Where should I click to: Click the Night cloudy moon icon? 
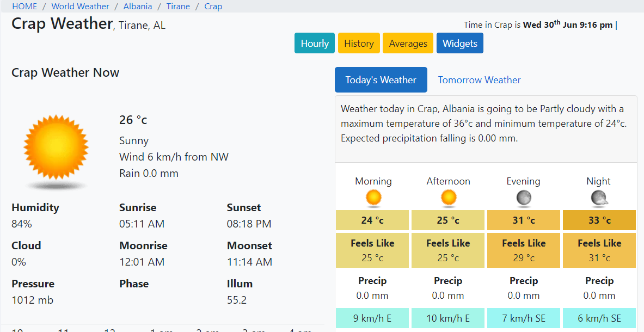[599, 198]
